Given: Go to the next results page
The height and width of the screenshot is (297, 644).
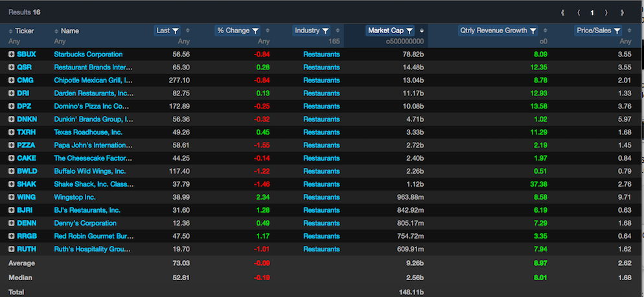Looking at the screenshot, I should click(606, 13).
